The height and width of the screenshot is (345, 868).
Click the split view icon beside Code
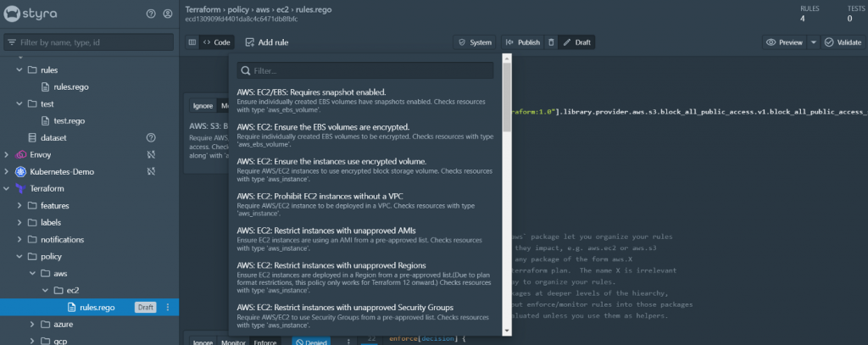tap(192, 42)
